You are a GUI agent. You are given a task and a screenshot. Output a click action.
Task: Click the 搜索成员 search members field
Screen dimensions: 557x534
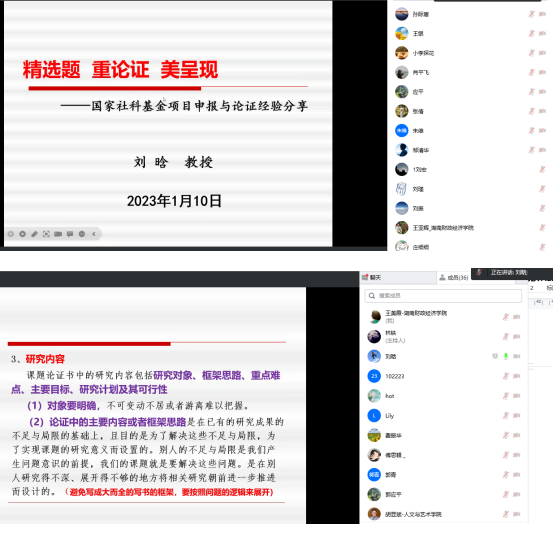(x=443, y=296)
